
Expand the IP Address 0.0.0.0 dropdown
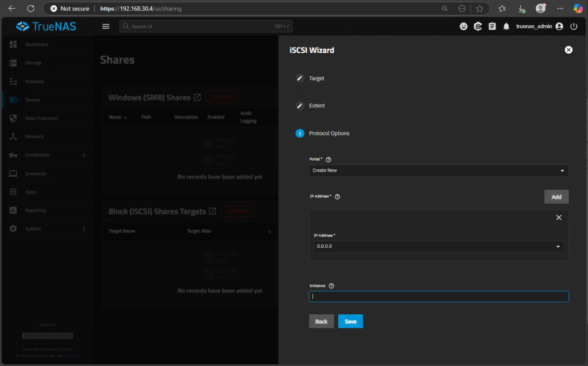438,246
